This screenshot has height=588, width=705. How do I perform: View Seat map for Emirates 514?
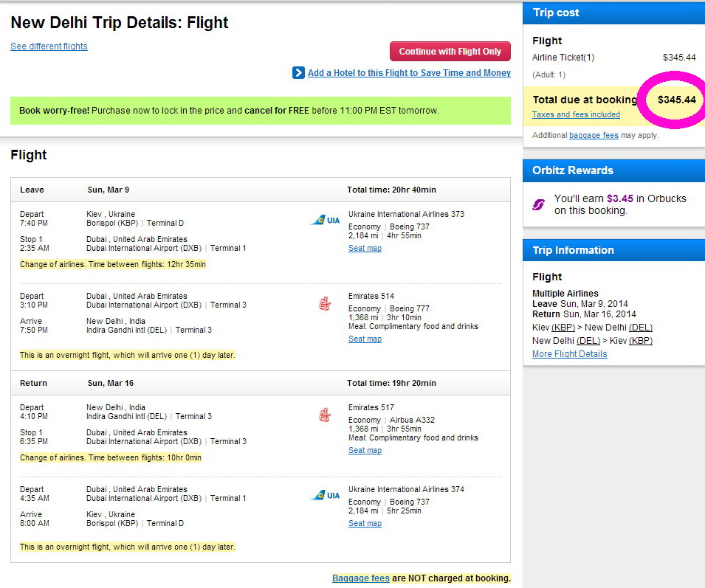click(365, 339)
